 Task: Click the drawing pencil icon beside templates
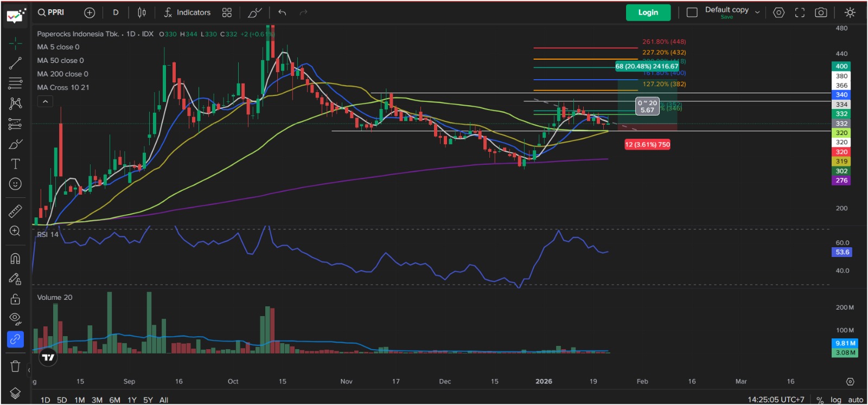[254, 12]
